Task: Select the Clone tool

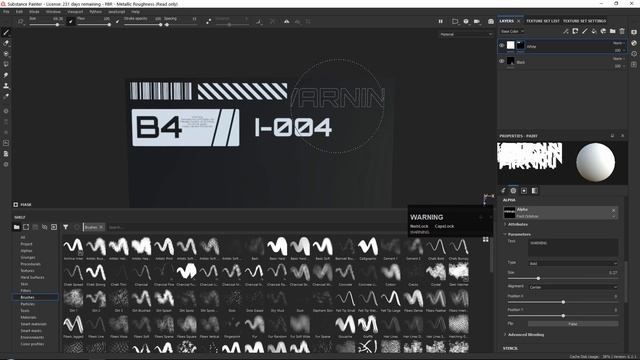Action: pos(6,86)
